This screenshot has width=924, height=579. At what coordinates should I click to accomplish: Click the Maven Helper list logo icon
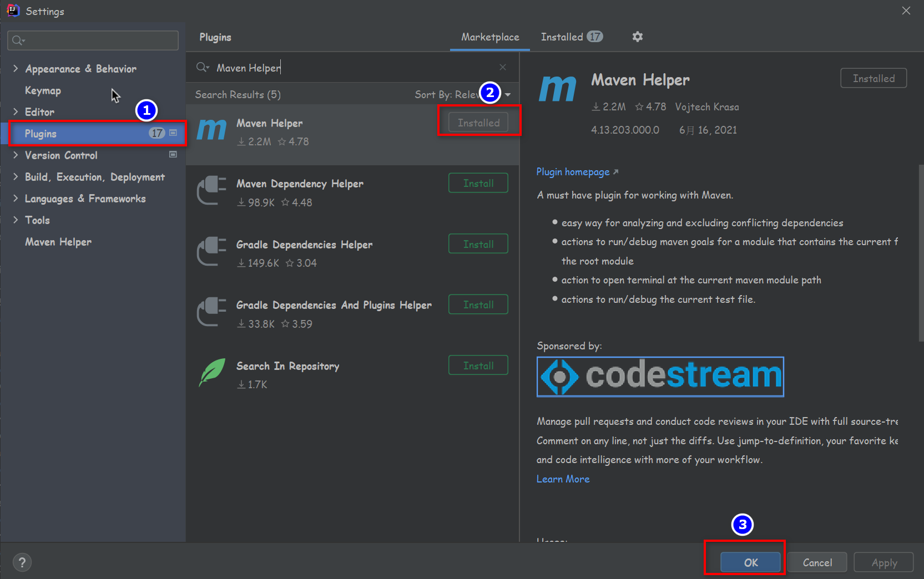211,130
